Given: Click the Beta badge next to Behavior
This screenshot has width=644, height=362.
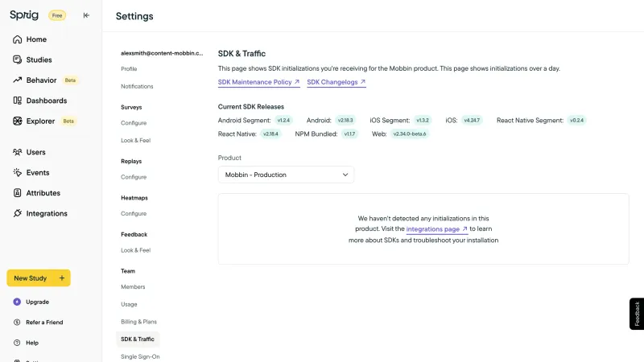Looking at the screenshot, I should pos(70,80).
